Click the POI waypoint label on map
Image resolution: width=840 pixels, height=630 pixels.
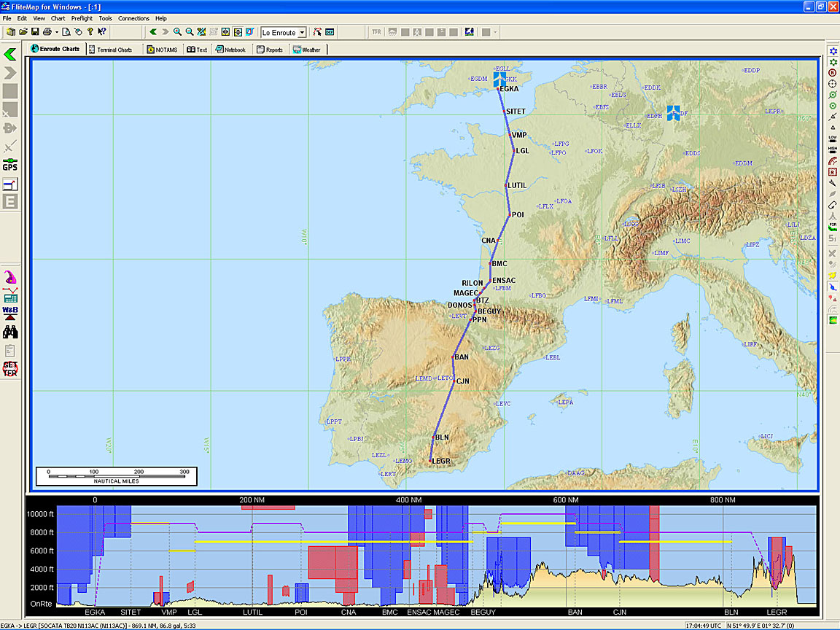[x=518, y=215]
